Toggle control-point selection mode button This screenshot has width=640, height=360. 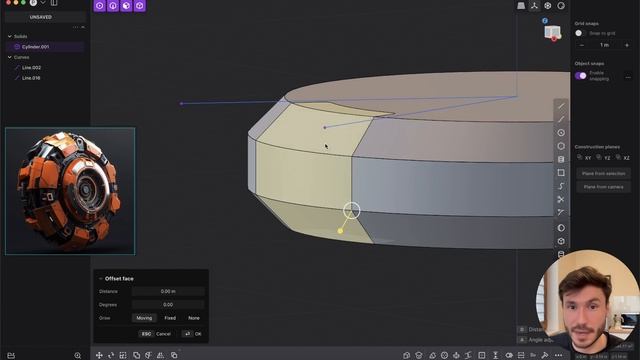tap(100, 6)
